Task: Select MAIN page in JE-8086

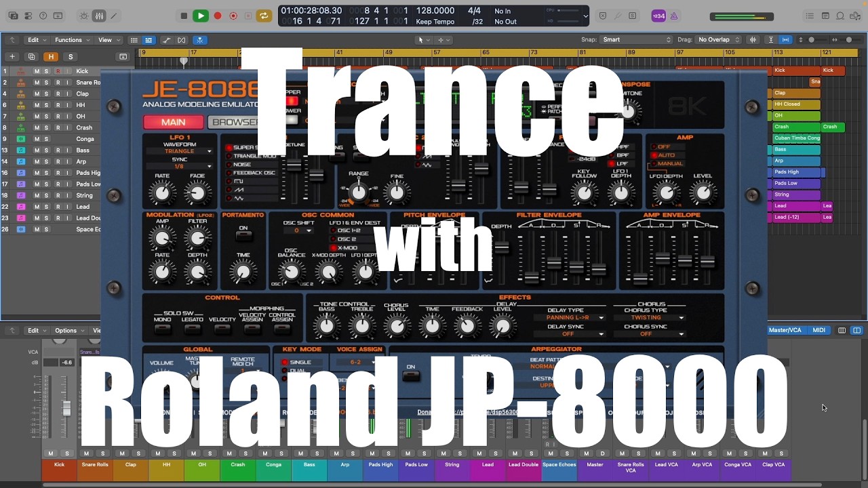Action: (x=174, y=123)
